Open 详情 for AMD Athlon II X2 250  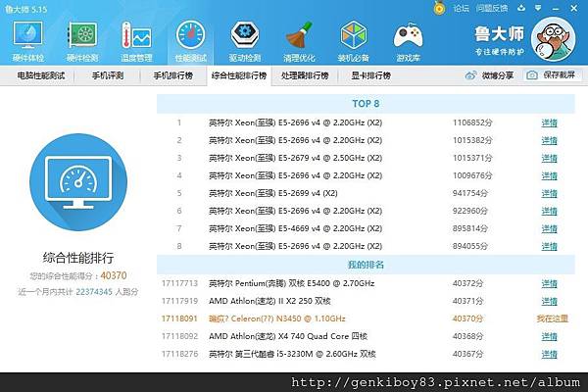[x=550, y=302]
